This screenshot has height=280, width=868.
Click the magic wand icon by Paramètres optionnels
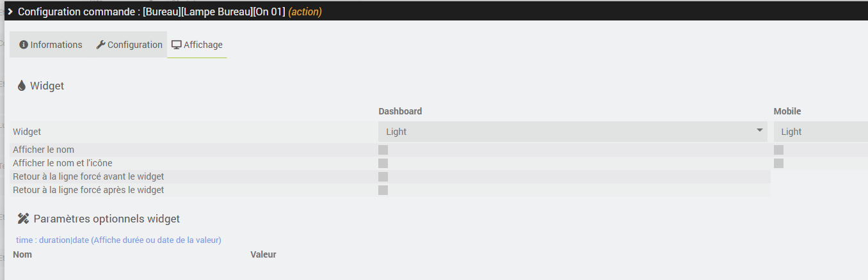click(24, 219)
